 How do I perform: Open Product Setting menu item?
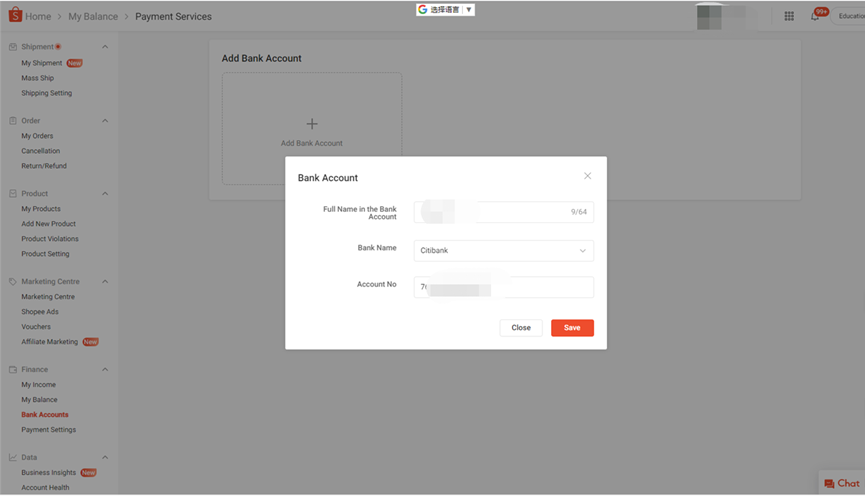[45, 254]
